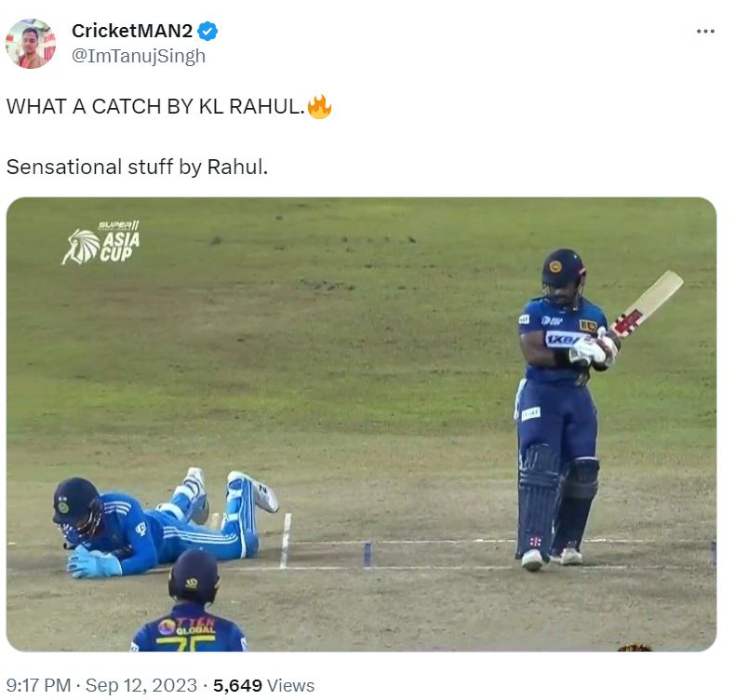Click the 'Sensational stuff by Rahul' line
This screenshot has height=700, width=736.
pyautogui.click(x=137, y=168)
